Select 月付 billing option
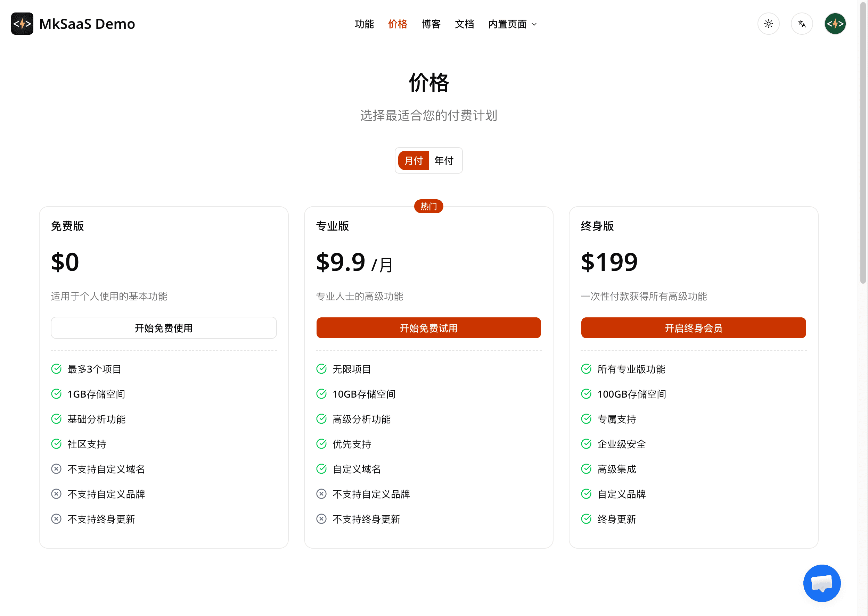Screen dimensions: 868x616 (x=413, y=160)
